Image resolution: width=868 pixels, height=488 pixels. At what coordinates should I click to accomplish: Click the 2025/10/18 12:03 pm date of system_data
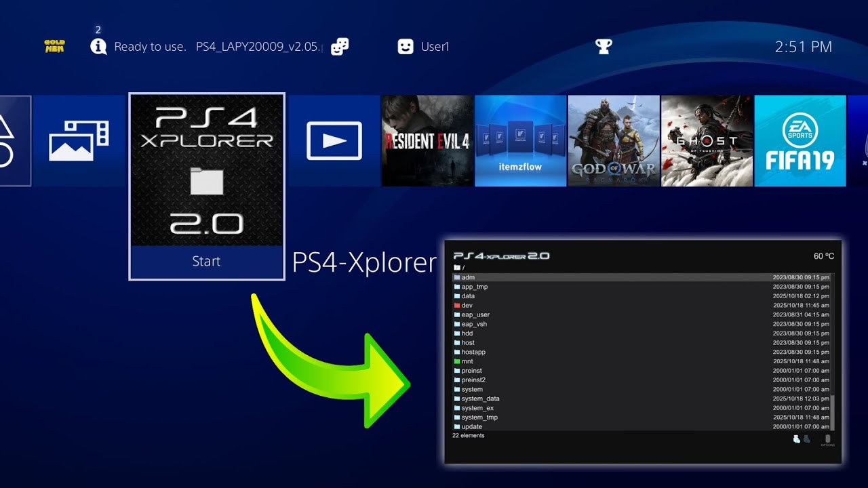click(x=801, y=399)
